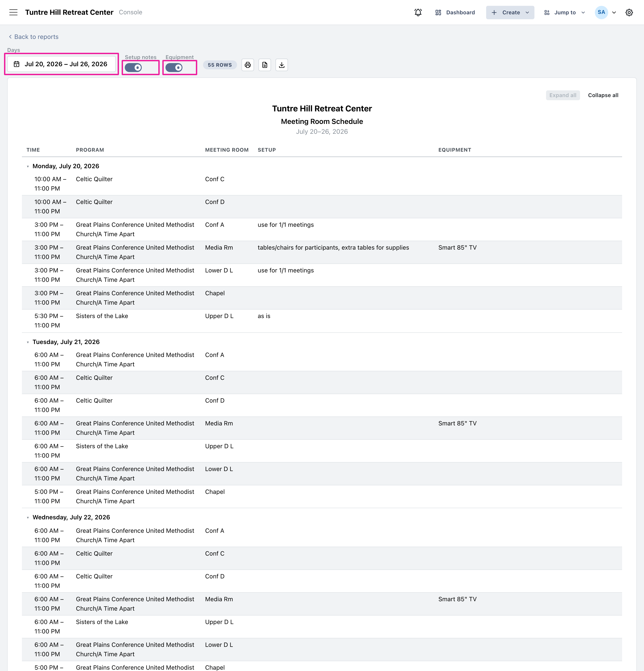Click Monday's Conf C Celtic Quilter row
644x671 pixels.
coord(322,184)
